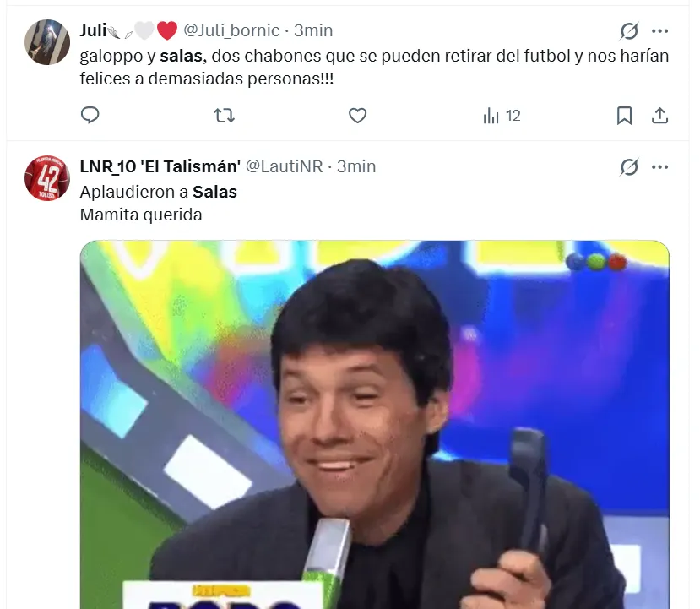This screenshot has width=700, height=609.
Task: Open Juli's profile avatar
Action: pyautogui.click(x=47, y=42)
